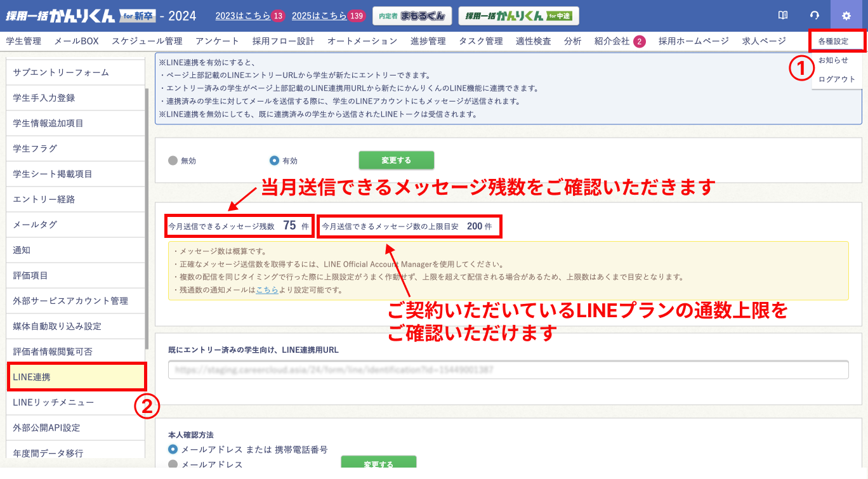Open 媒体自動取り込み設定 in the sidebar
This screenshot has width=868, height=479.
pos(76,326)
